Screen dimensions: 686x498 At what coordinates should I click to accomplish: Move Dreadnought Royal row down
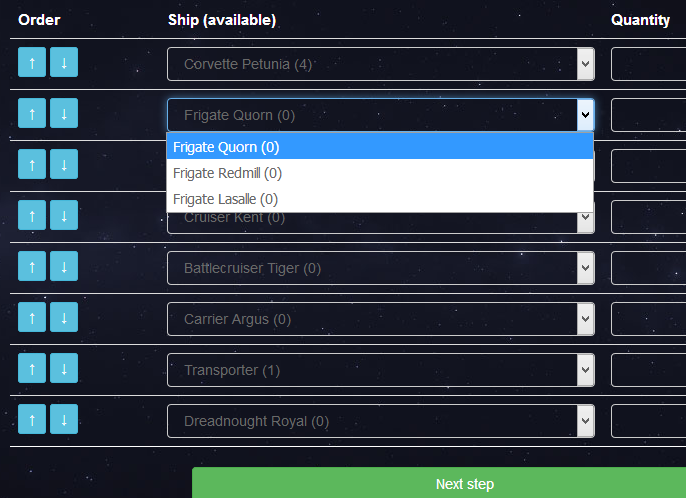63,419
